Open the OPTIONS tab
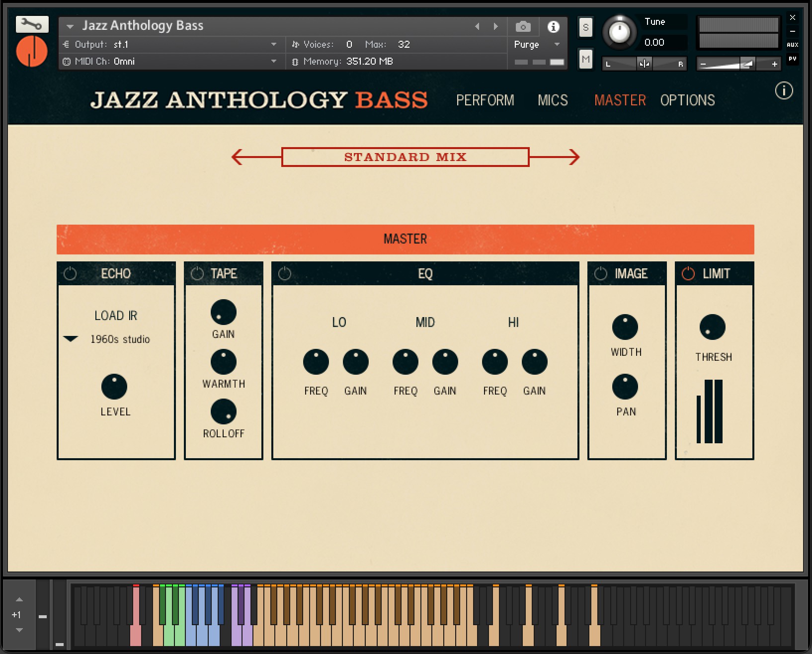812x654 pixels. coord(688,100)
